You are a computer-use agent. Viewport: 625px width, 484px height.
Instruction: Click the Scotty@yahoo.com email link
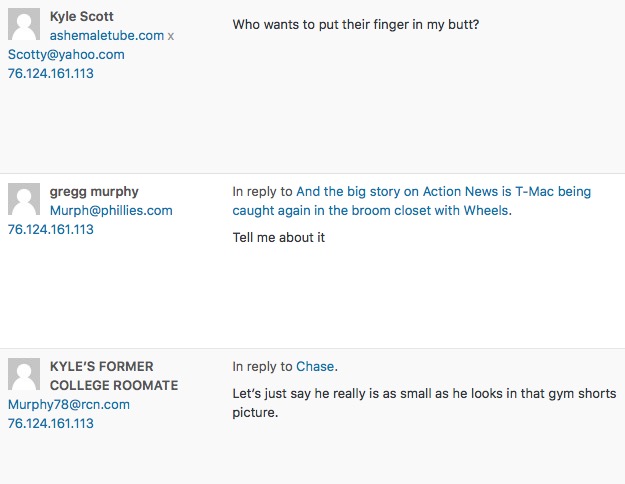(x=66, y=55)
